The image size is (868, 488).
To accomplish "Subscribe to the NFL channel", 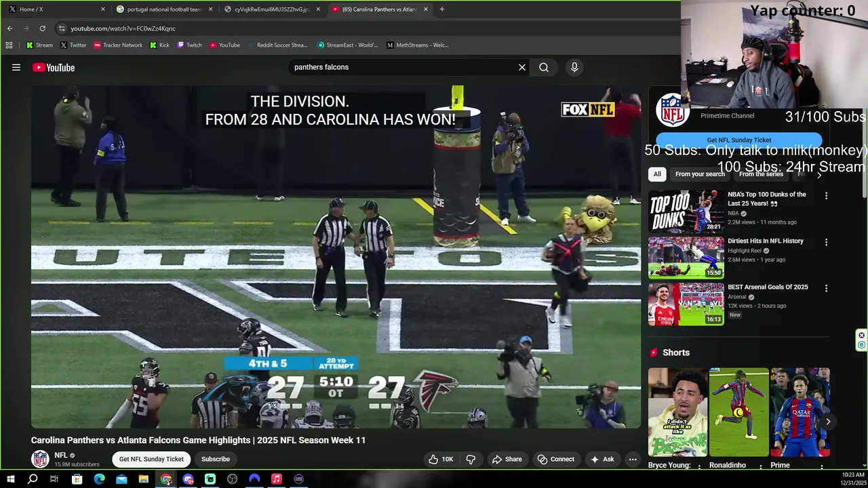I will click(x=216, y=459).
